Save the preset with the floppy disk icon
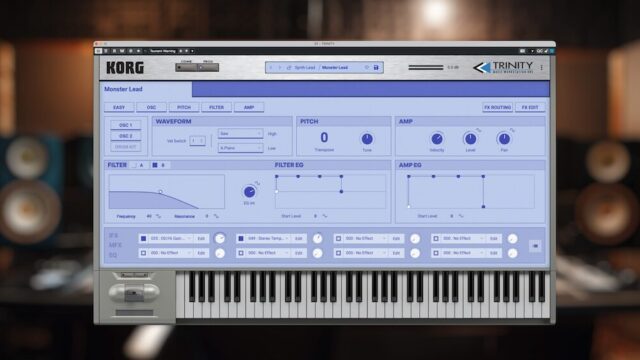The height and width of the screenshot is (360, 640). [376, 67]
